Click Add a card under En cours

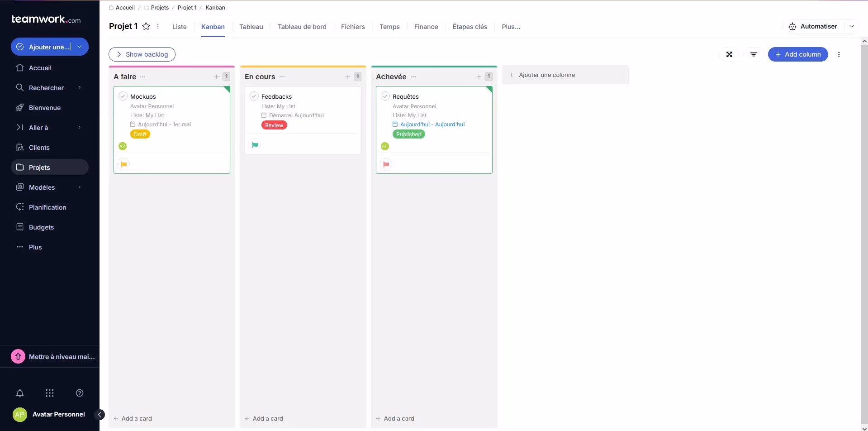(267, 418)
